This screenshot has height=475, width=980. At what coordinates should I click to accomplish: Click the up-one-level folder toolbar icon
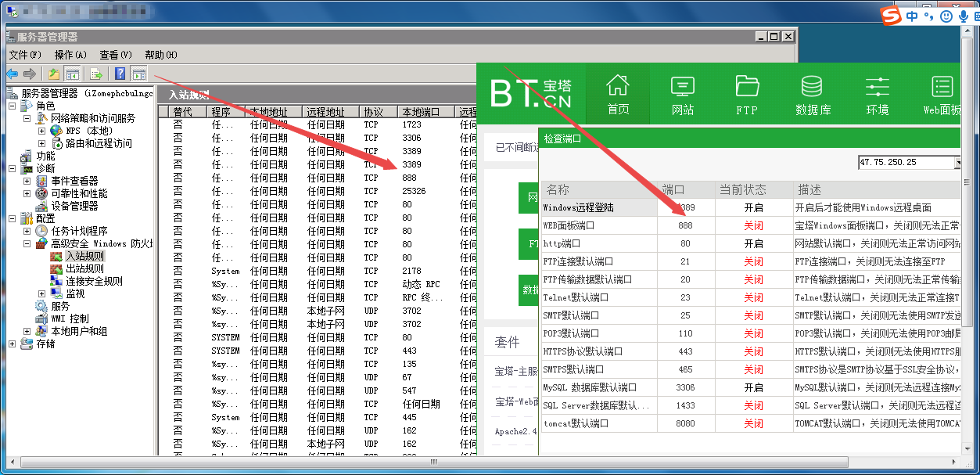pos(54,74)
